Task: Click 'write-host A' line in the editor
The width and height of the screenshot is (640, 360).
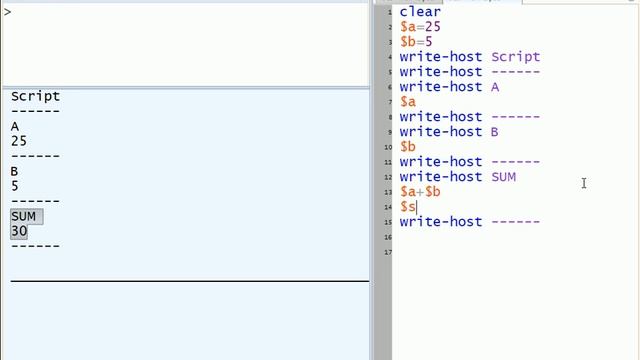Action: 449,87
